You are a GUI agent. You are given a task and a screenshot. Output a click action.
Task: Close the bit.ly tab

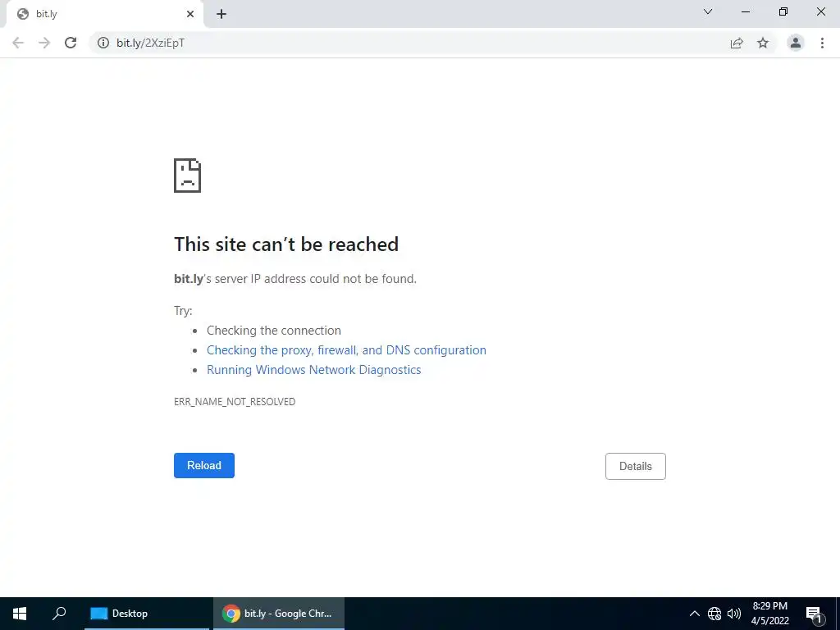click(x=190, y=14)
